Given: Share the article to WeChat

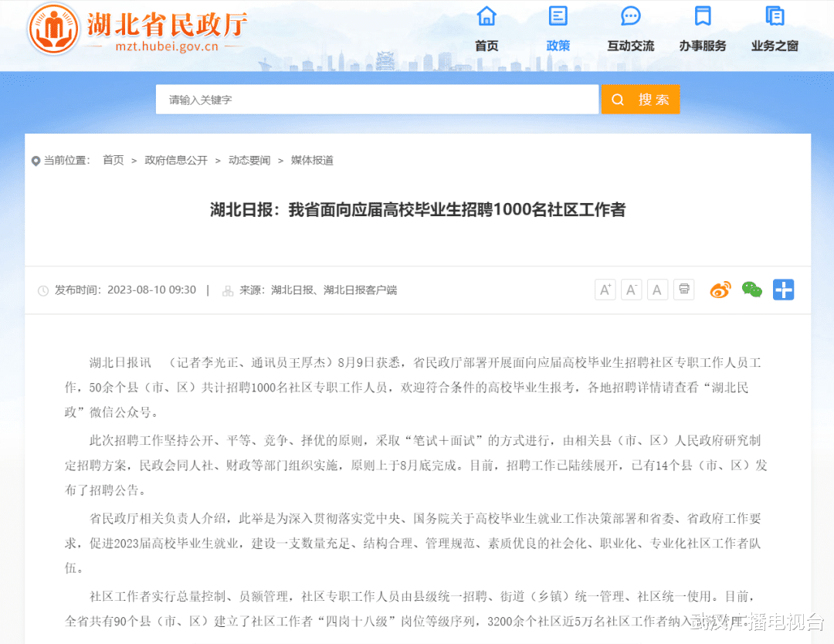Looking at the screenshot, I should (751, 289).
